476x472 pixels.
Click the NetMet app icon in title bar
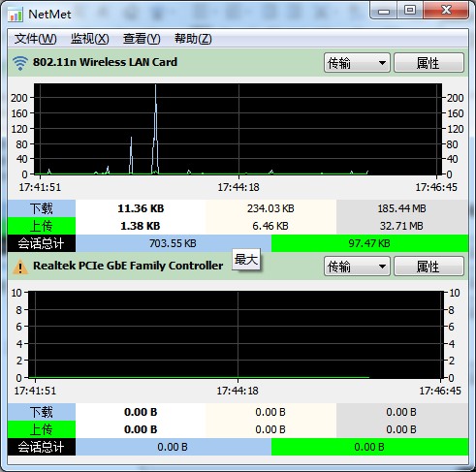click(x=16, y=15)
